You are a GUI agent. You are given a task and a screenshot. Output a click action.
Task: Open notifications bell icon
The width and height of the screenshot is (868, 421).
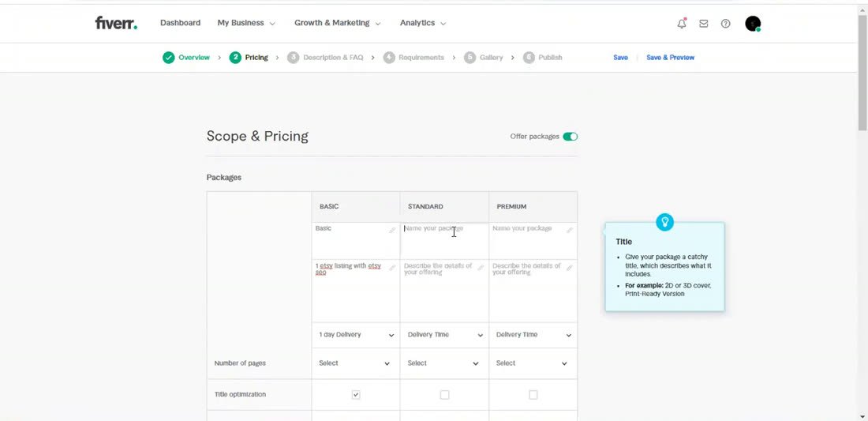click(x=682, y=23)
